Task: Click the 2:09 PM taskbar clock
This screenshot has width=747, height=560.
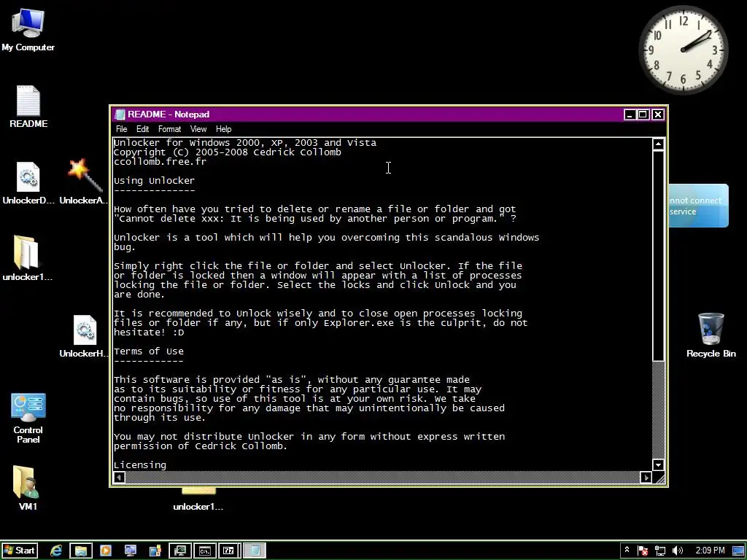Action: point(710,551)
